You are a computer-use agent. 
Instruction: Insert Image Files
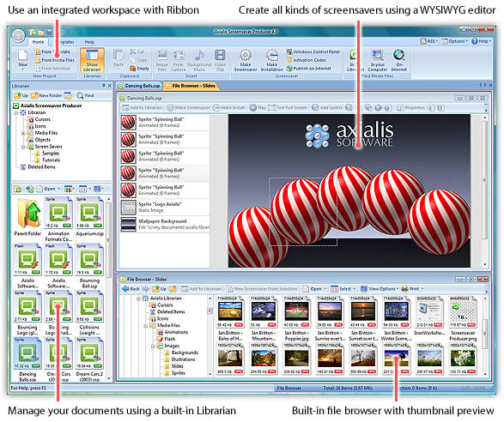pos(162,60)
